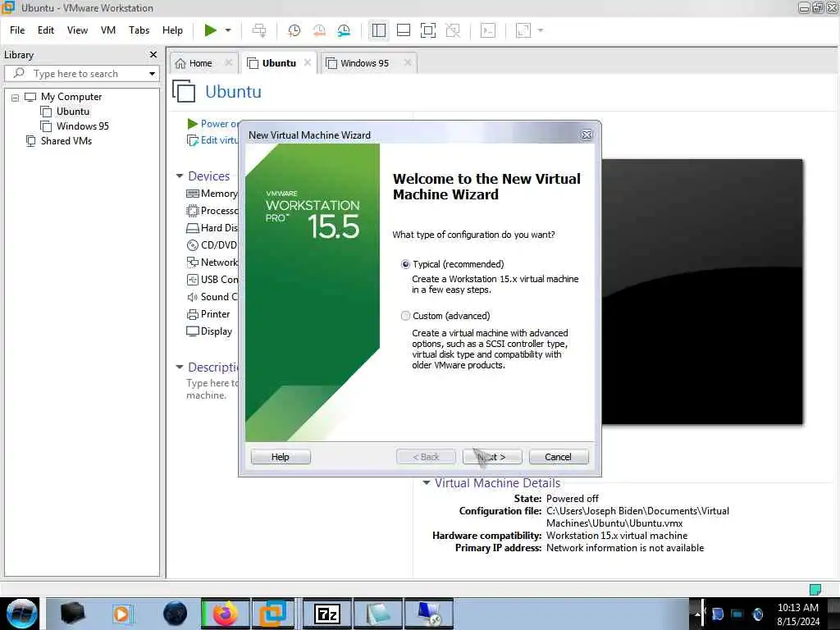Image resolution: width=840 pixels, height=630 pixels.
Task: Take a snapshot using the clock icon
Action: click(294, 30)
